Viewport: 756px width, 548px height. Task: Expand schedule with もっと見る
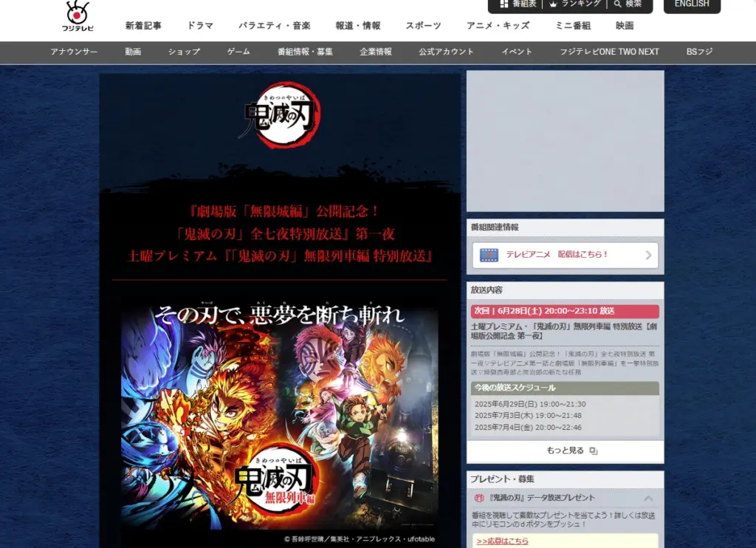(566, 451)
